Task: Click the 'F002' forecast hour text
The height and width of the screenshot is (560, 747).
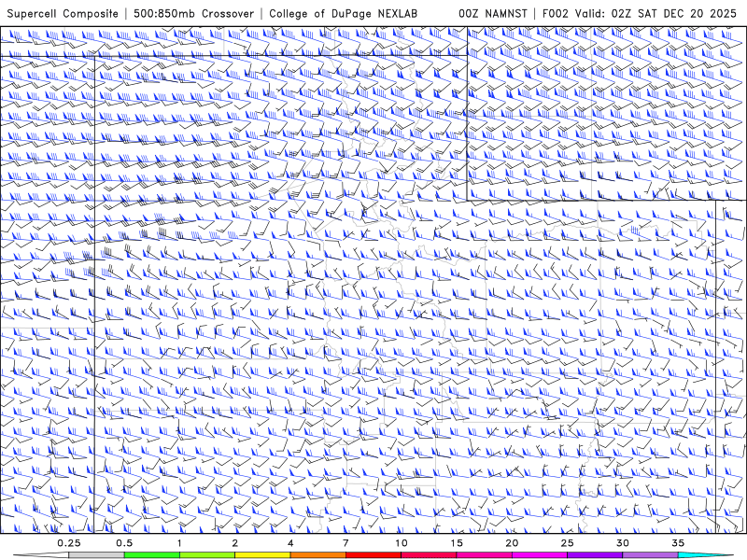Action: click(x=556, y=13)
